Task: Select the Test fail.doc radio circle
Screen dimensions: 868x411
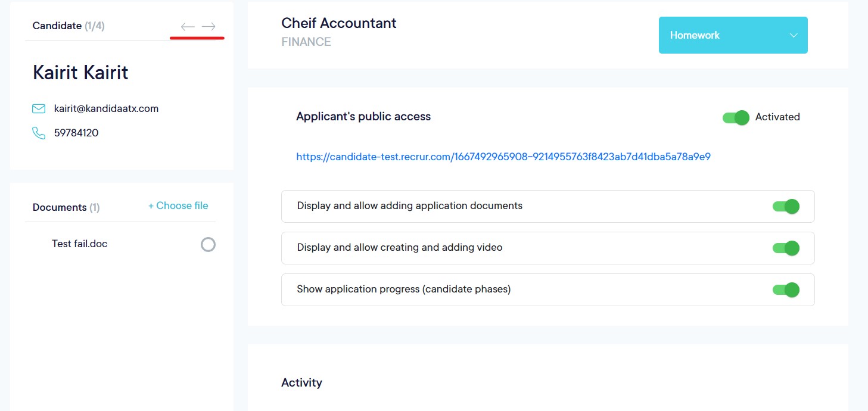Action: pos(208,244)
